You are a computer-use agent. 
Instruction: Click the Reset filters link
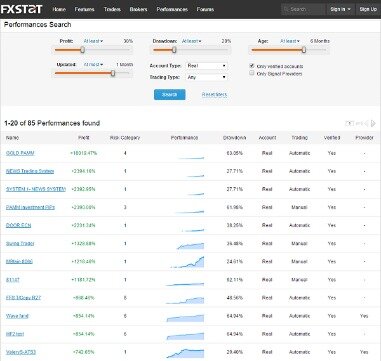[x=214, y=95]
